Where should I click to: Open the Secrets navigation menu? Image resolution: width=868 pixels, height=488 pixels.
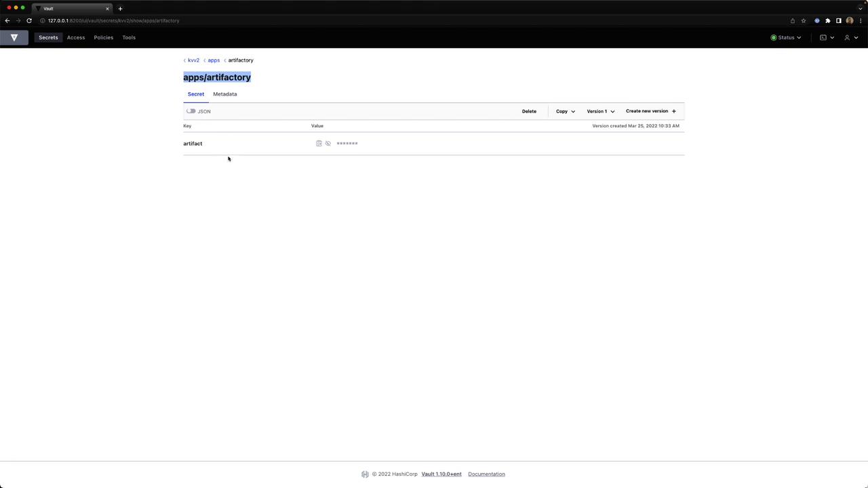[48, 37]
